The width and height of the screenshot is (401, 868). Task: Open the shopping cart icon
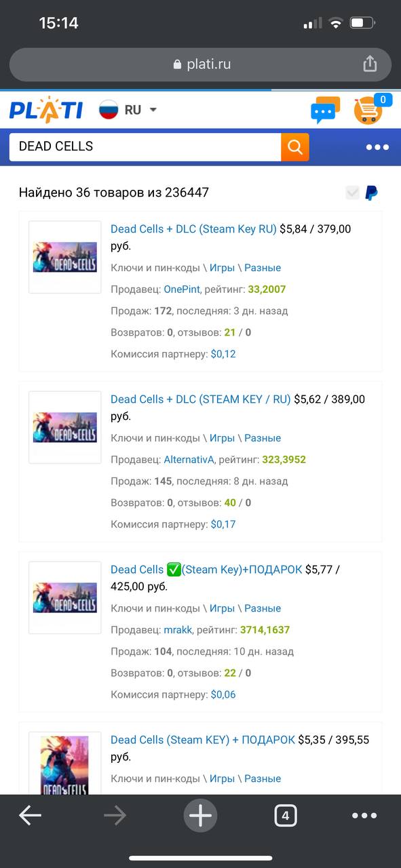coord(368,111)
